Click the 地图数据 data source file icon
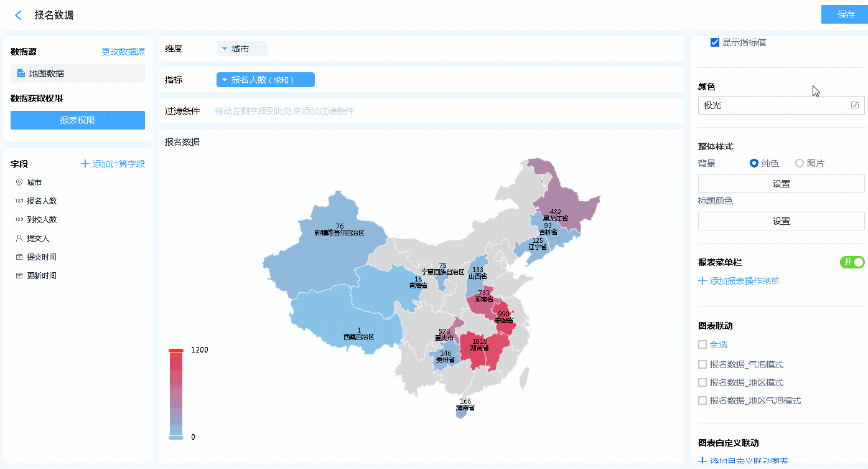Image resolution: width=868 pixels, height=469 pixels. pos(21,73)
